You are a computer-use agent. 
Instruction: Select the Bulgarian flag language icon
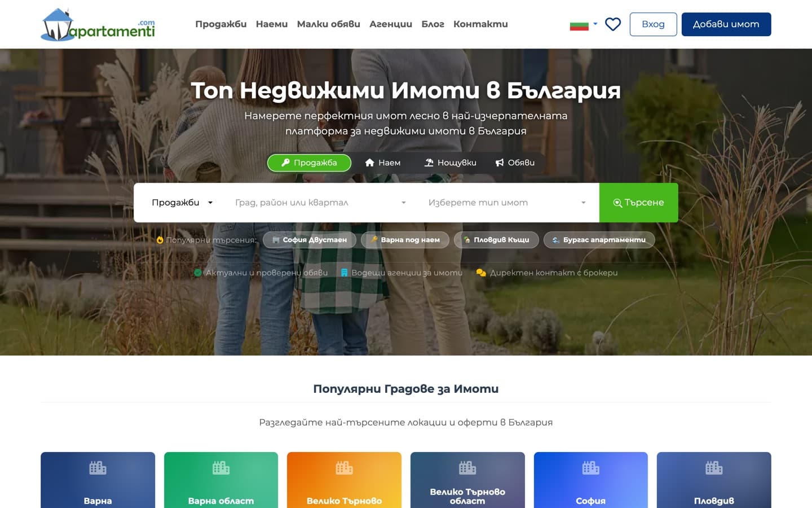(x=579, y=25)
